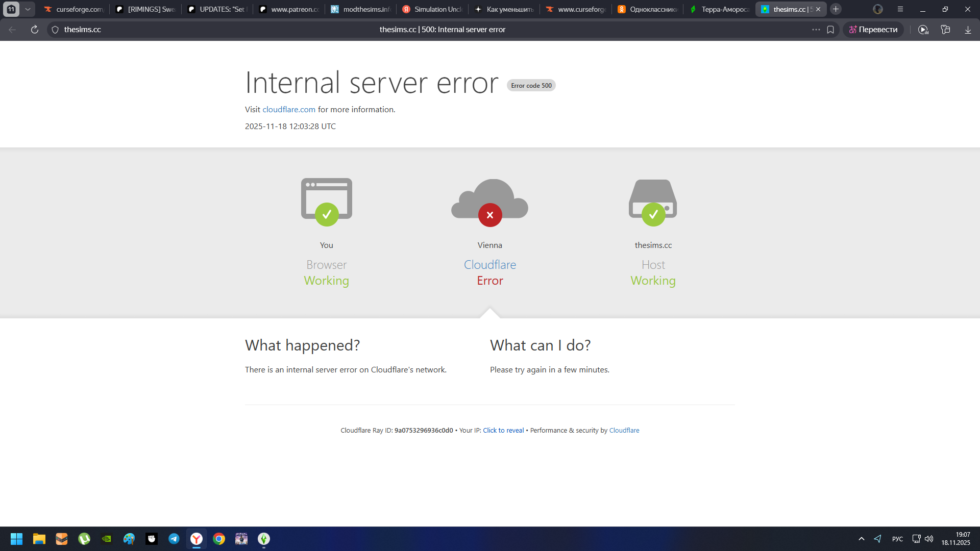
Task: Open the tab counter showing 11
Action: pos(11,9)
